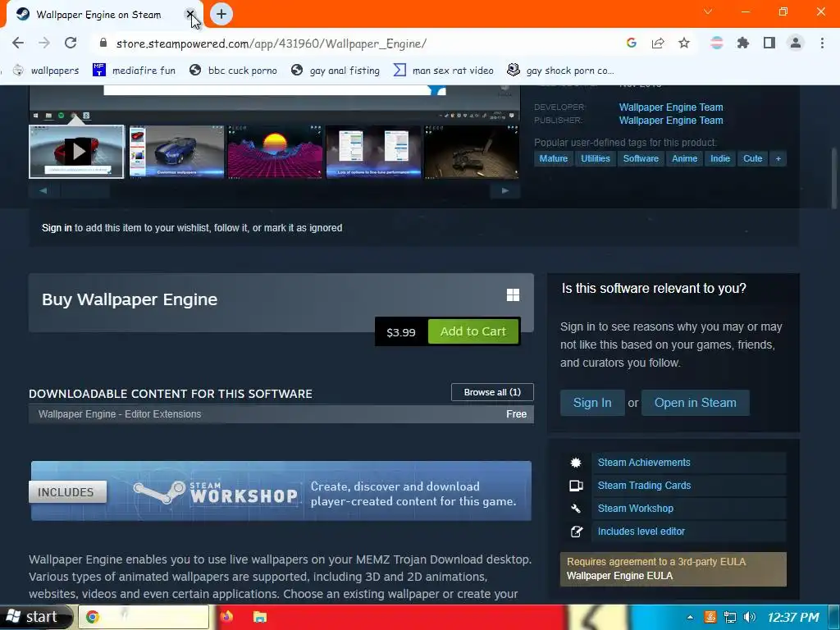
Task: Select the synthwave sunset screenshot thumbnail
Action: (275, 152)
